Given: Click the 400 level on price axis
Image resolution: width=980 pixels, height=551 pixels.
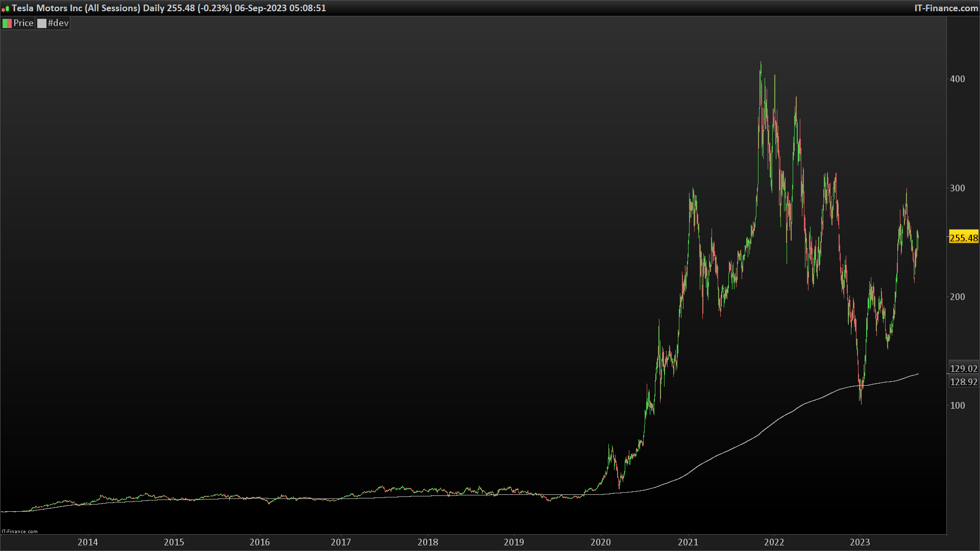Looking at the screenshot, I should click(x=957, y=79).
